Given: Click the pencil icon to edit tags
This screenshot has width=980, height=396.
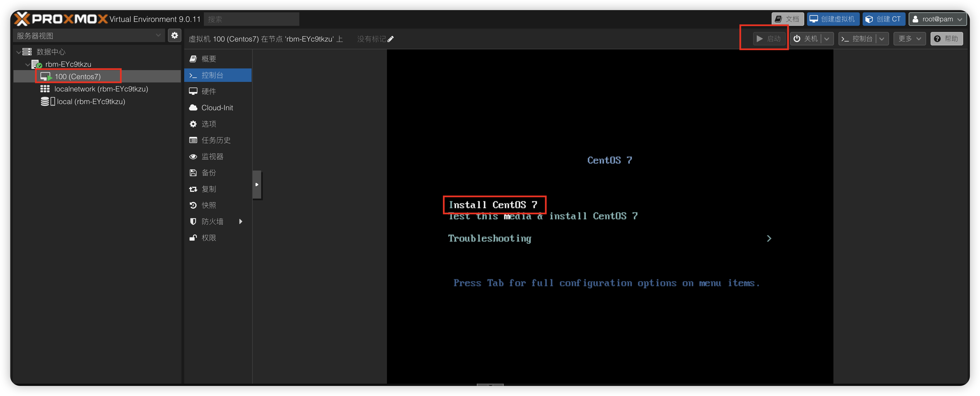Looking at the screenshot, I should [391, 39].
